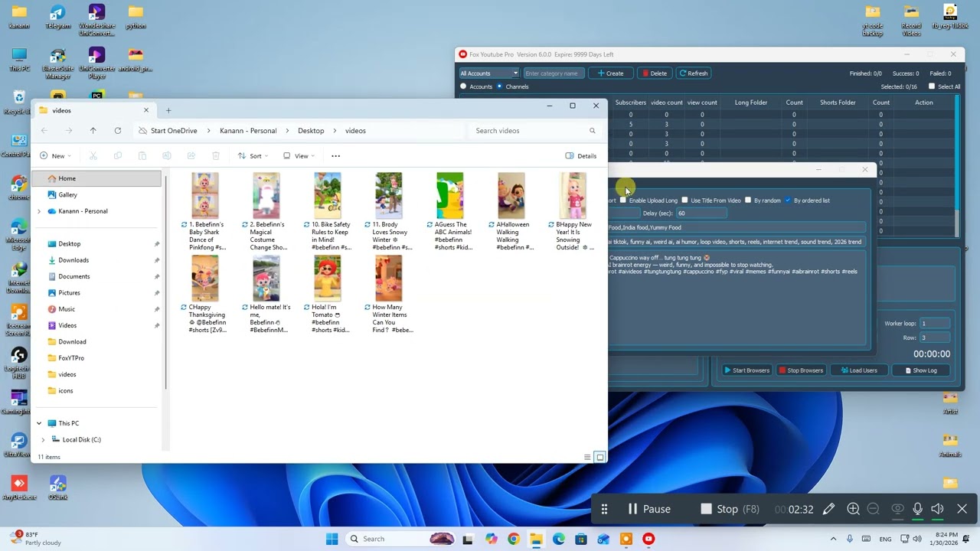
Task: Check Use Title From Video
Action: pos(685,201)
